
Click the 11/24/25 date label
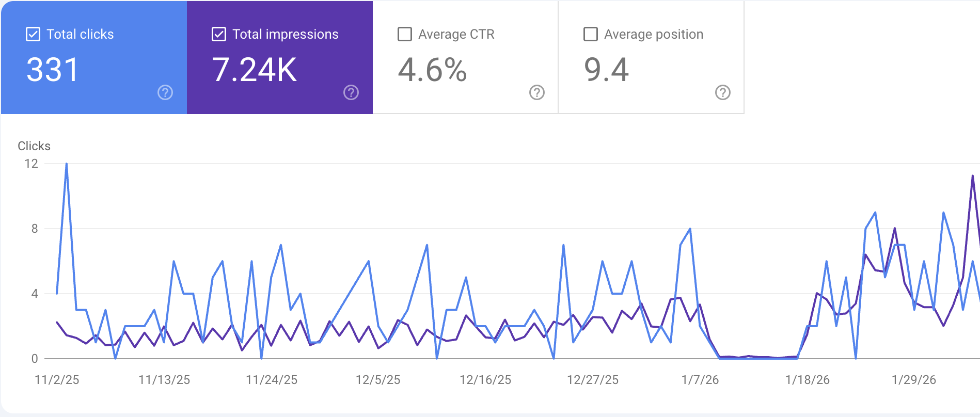[x=272, y=380]
